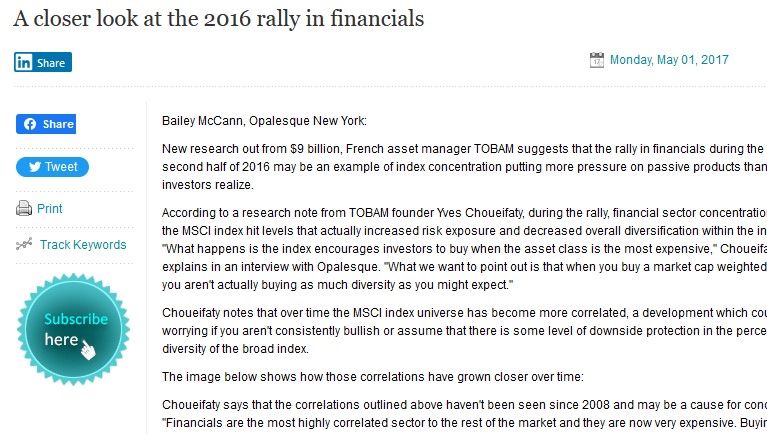This screenshot has width=767, height=434.
Task: Click the LinkedIn "in" logo icon
Action: coord(23,62)
